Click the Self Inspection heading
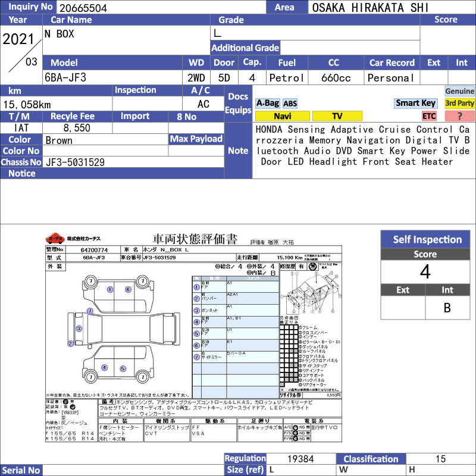Image resolution: width=476 pixels, height=476 pixels. (427, 240)
